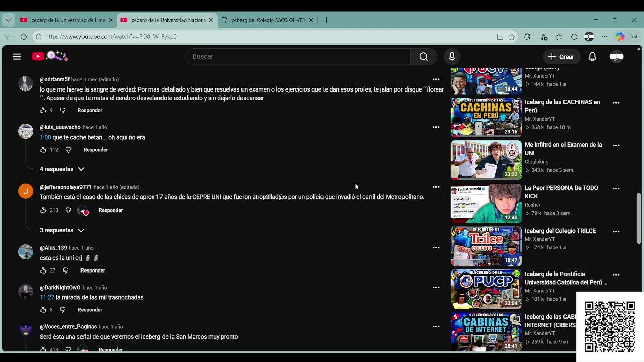Open more options for La Peor PERSONA video
The height and width of the screenshot is (362, 644).
[x=616, y=188]
